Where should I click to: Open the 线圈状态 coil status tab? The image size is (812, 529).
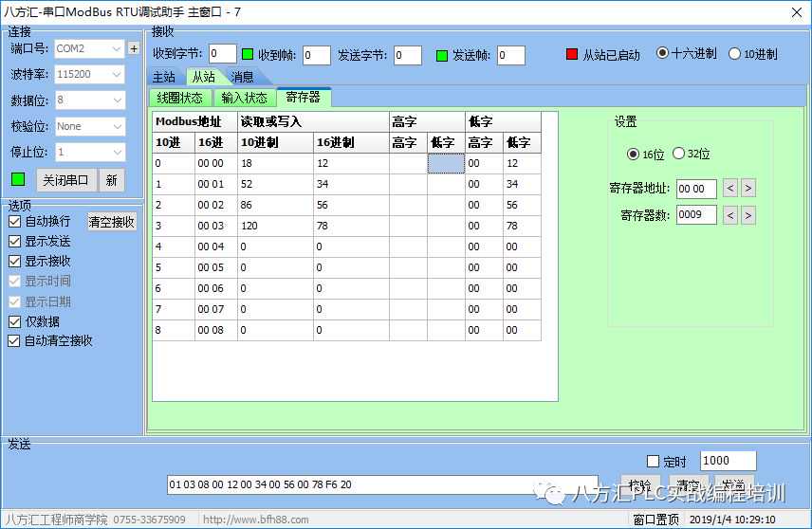point(179,98)
